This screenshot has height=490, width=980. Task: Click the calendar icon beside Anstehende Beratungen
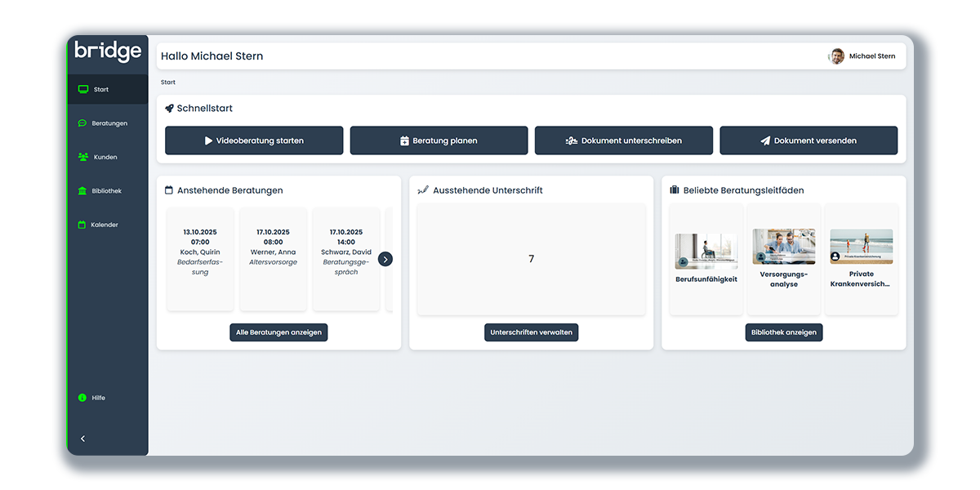pyautogui.click(x=169, y=190)
